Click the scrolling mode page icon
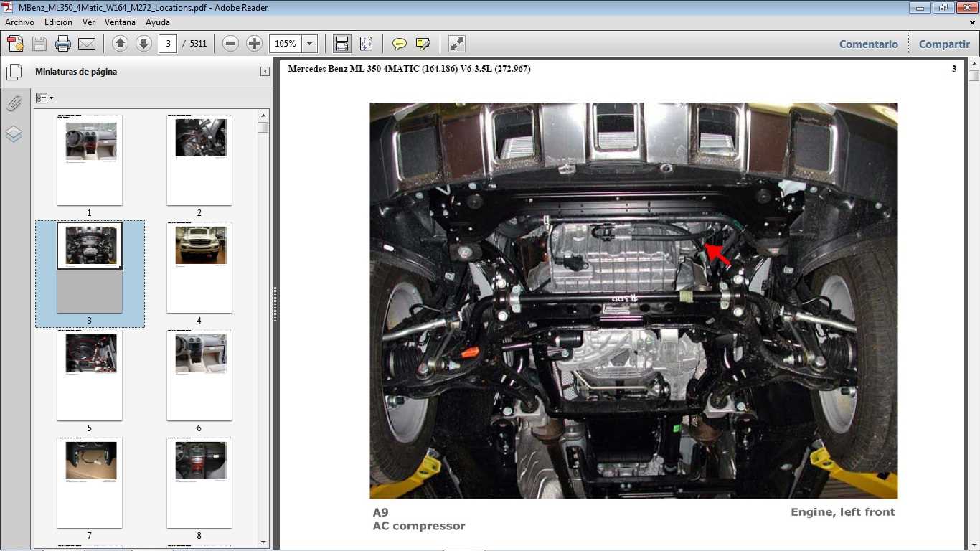 click(342, 44)
